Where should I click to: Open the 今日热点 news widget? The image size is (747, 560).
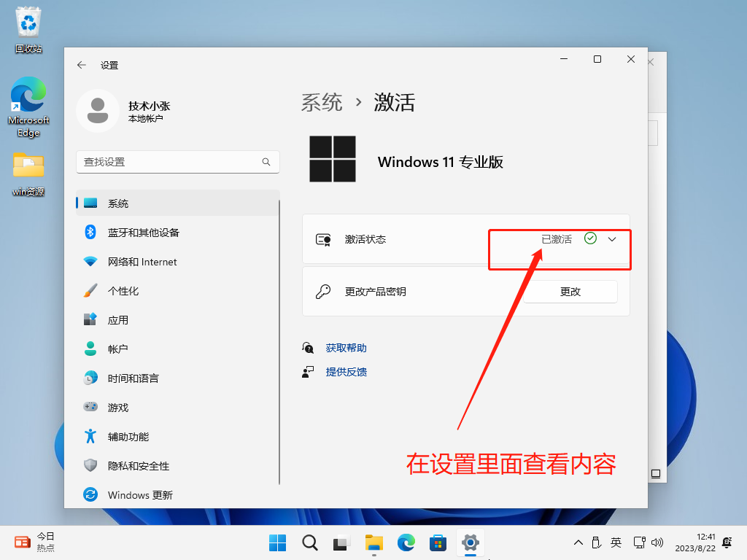click(x=34, y=542)
